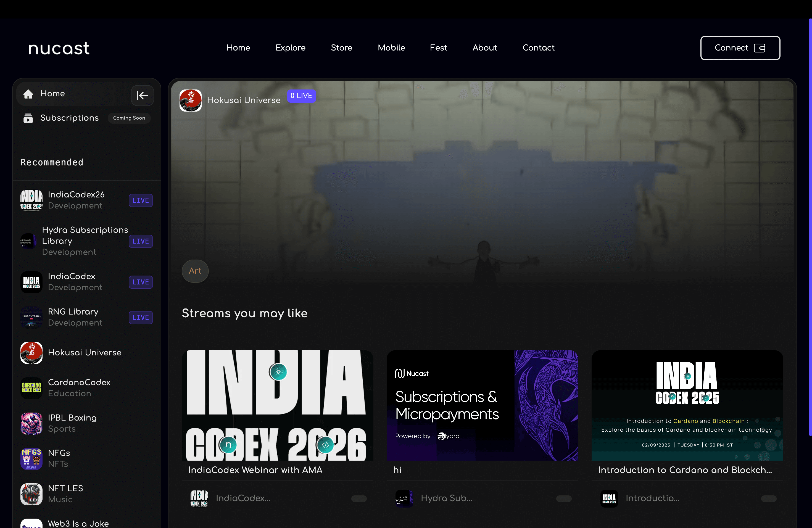
Task: Select IPBL Boxing in Recommended list
Action: [x=87, y=423]
